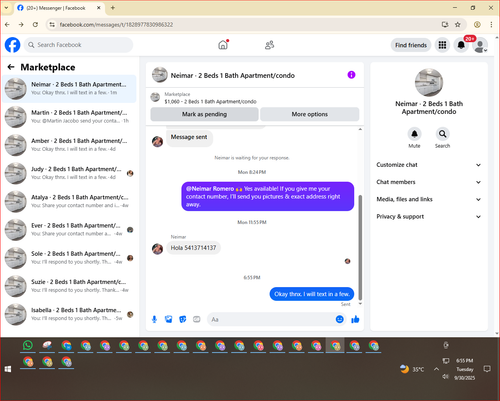Open Suzie conversation in chat list
Viewport: 500px width, 401px height.
pyautogui.click(x=69, y=286)
